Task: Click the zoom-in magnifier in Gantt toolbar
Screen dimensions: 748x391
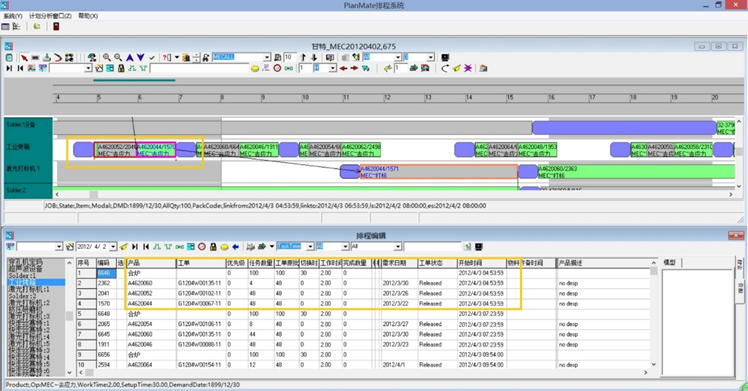Action: tap(107, 57)
